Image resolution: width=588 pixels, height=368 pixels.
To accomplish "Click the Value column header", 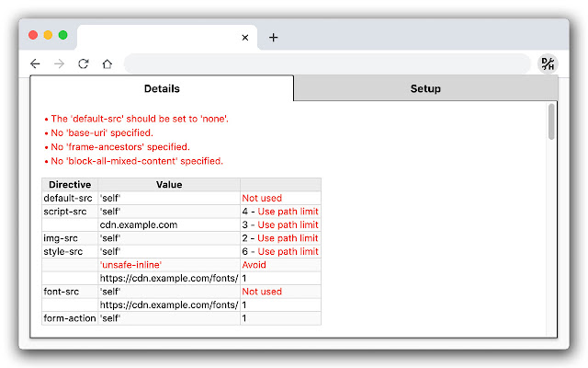I will [x=169, y=184].
